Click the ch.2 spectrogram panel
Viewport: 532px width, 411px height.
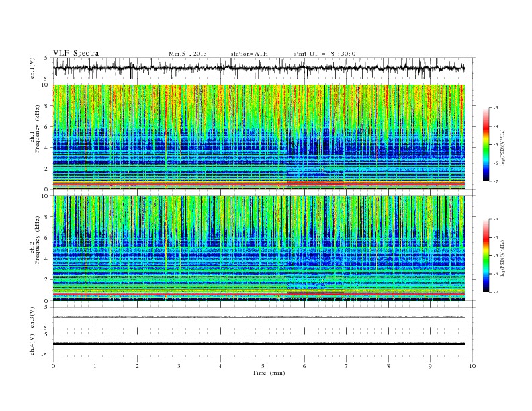[259, 248]
